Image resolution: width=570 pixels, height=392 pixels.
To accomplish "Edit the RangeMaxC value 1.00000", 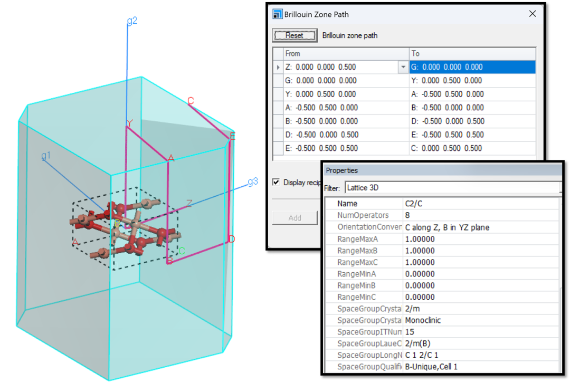I will [x=481, y=262].
